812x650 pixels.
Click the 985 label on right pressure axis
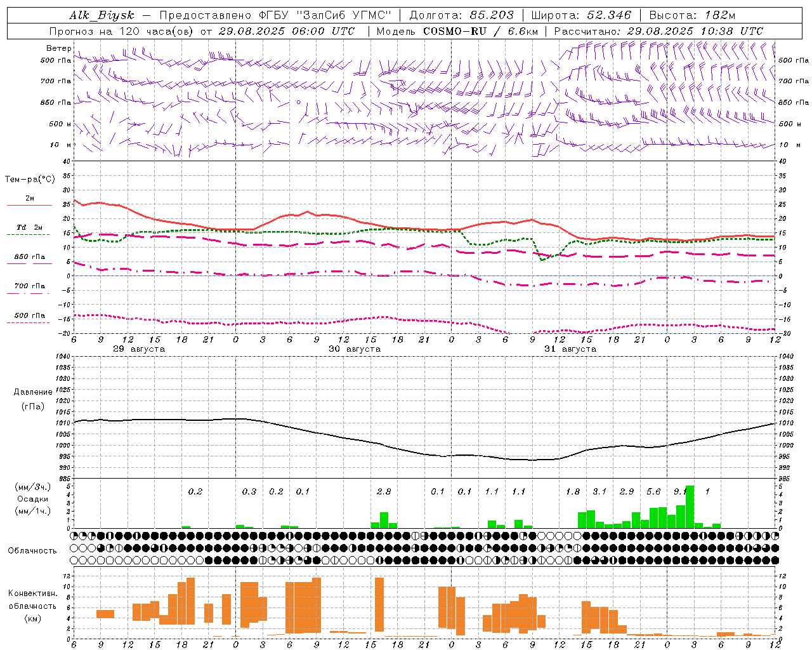[785, 479]
